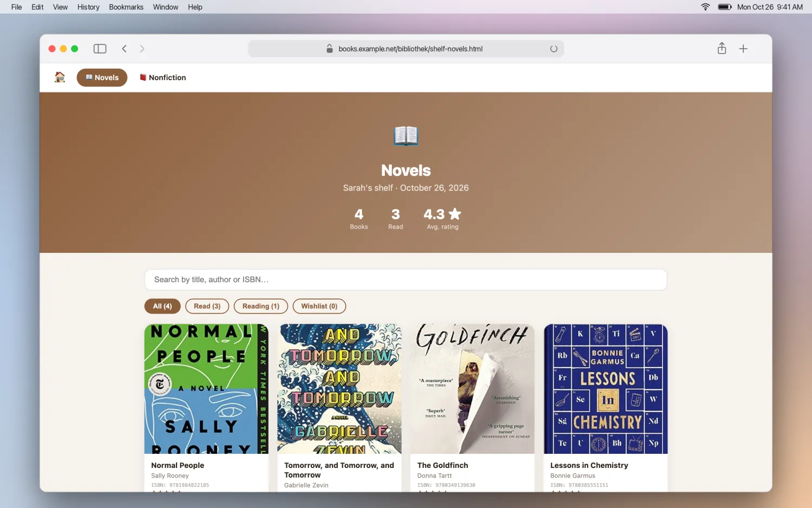Filter the shelf by Read (3)
The height and width of the screenshot is (508, 812).
click(207, 306)
